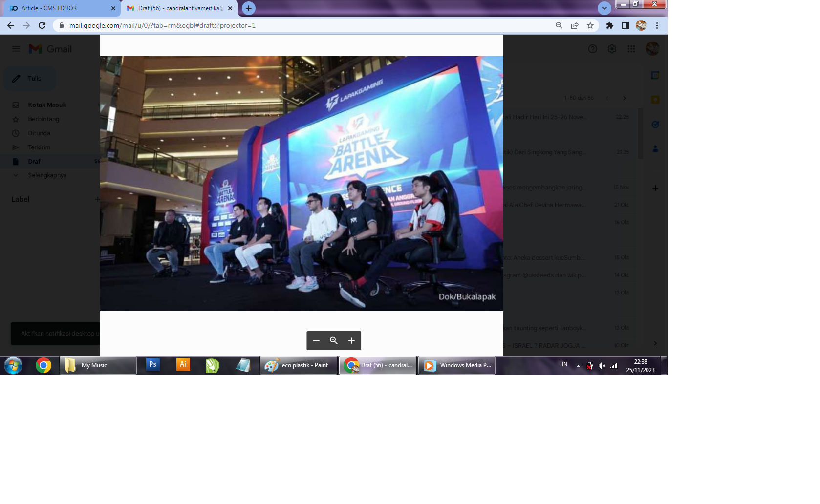Open My Music taskbar folder
820x504 pixels.
coord(98,365)
